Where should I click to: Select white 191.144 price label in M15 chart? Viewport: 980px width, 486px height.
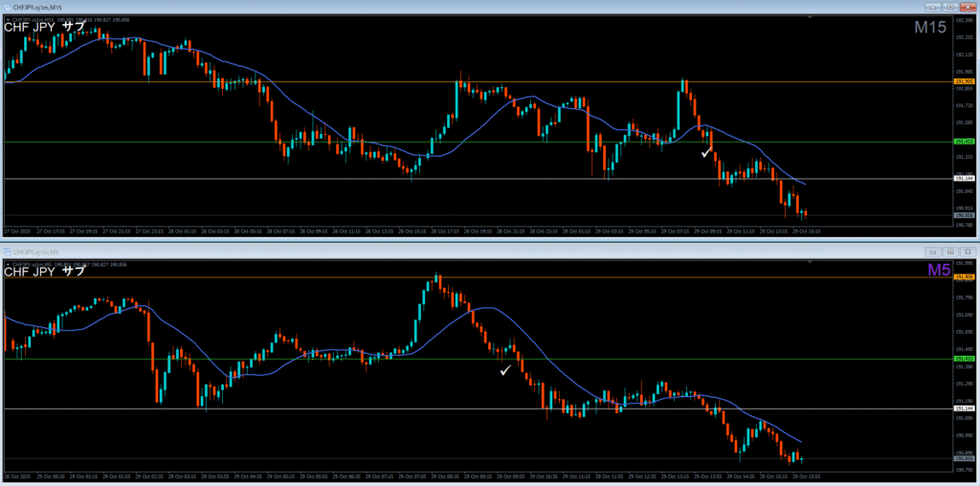964,179
